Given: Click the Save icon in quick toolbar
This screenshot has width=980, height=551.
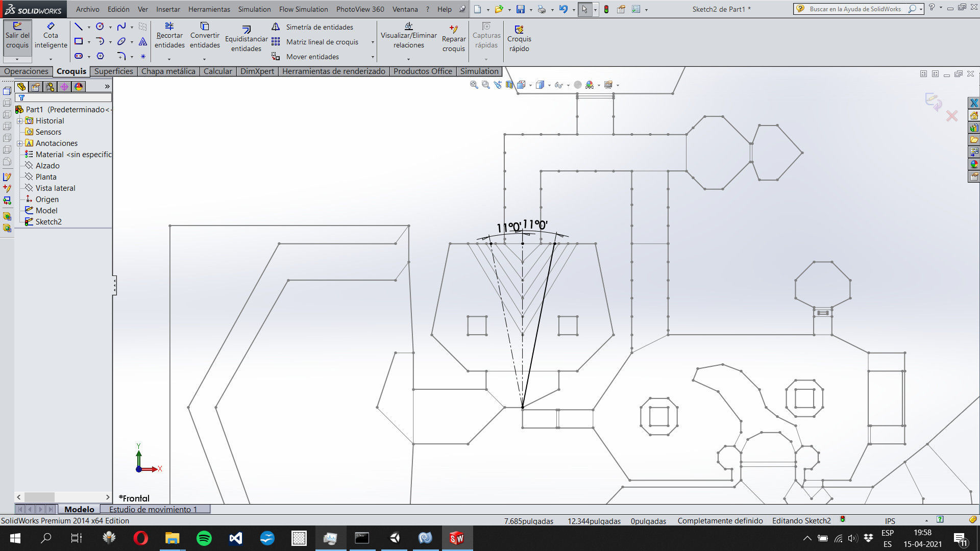Looking at the screenshot, I should coord(520,9).
